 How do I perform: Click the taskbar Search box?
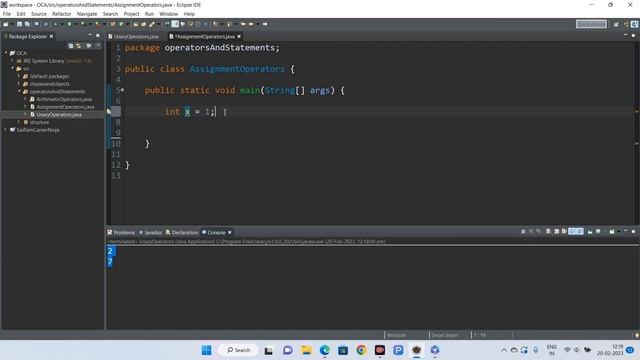pyautogui.click(x=238, y=350)
